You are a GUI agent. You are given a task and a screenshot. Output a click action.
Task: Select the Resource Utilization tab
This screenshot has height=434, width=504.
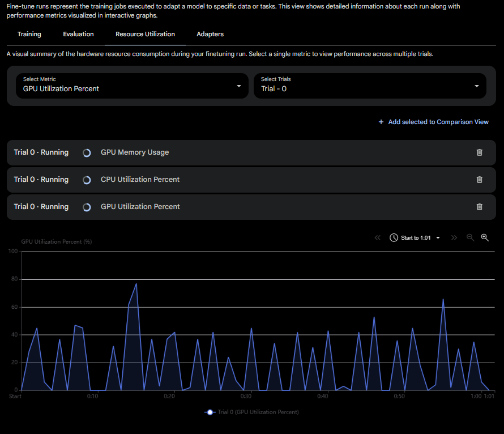coord(146,34)
